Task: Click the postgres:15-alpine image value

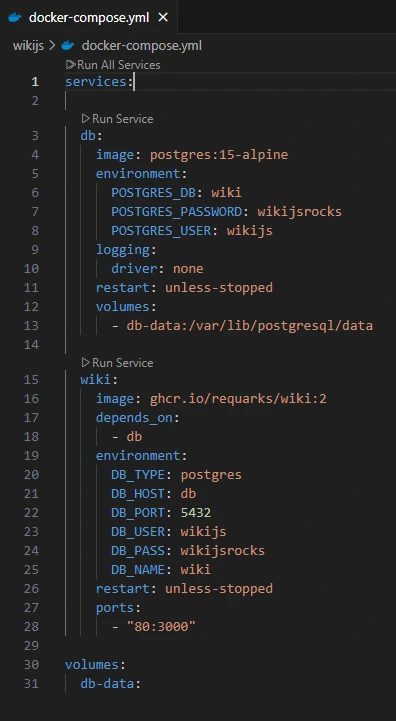Action: pyautogui.click(x=219, y=154)
